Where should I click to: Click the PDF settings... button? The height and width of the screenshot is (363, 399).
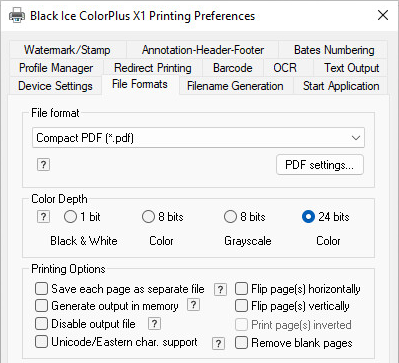coord(320,165)
